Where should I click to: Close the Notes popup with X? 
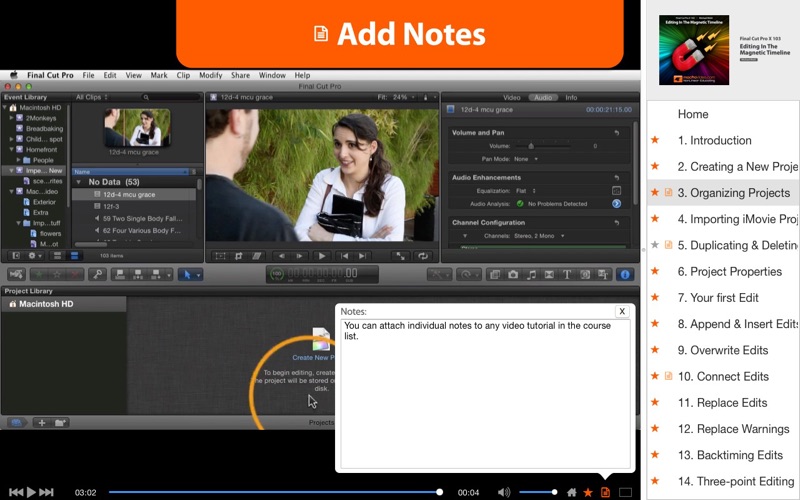pyautogui.click(x=622, y=311)
